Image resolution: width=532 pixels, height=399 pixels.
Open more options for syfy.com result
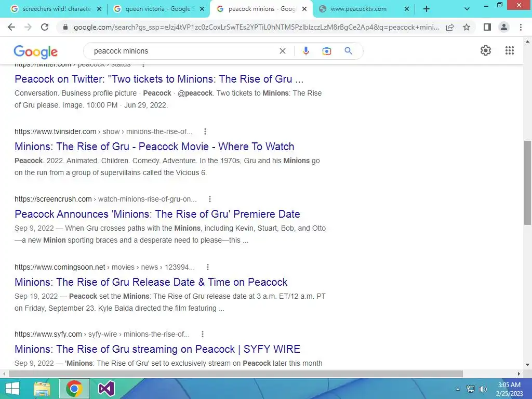tap(202, 334)
